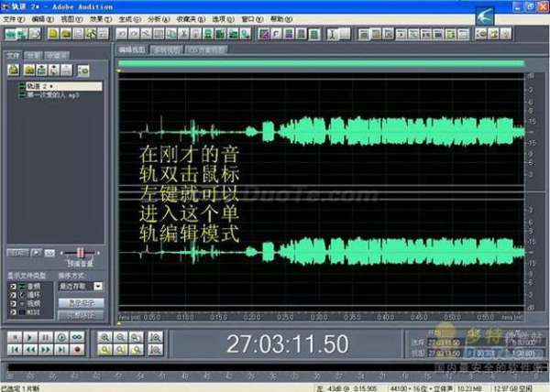Open the 选项(O) menu
The height and width of the screenshot is (392, 550).
pyautogui.click(x=224, y=19)
